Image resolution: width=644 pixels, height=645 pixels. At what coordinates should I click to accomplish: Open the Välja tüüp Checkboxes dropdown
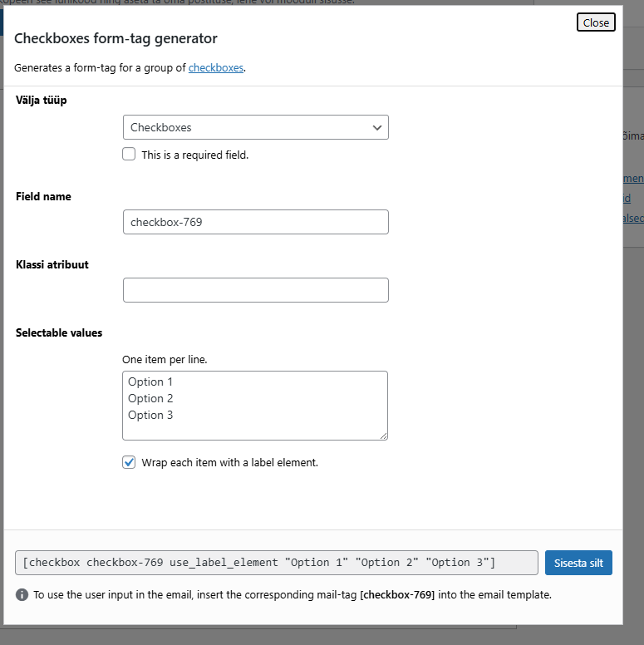255,128
